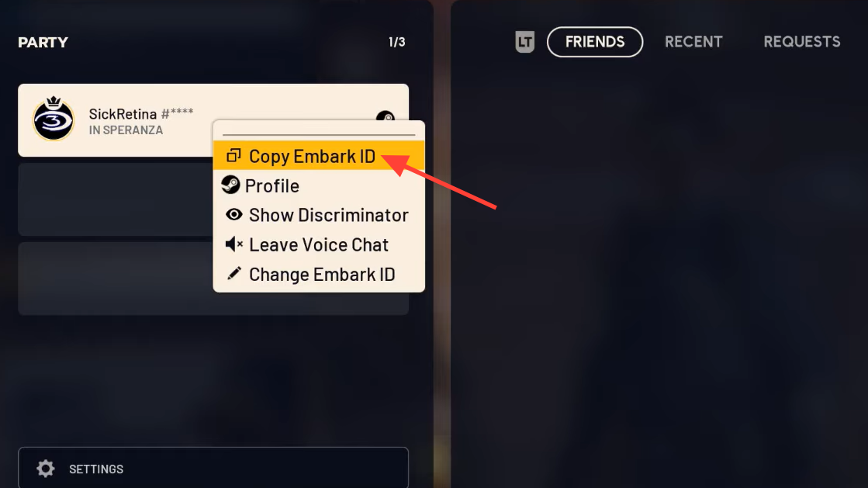Click the copy icon beside Copy Embark ID
868x488 pixels.
click(x=233, y=156)
